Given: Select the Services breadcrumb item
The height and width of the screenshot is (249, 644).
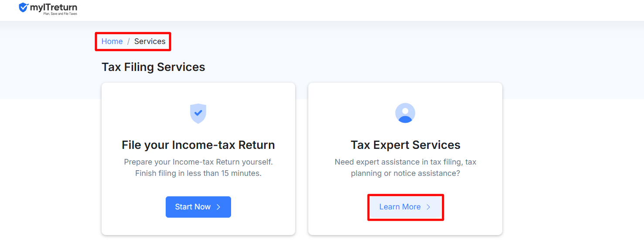Looking at the screenshot, I should point(150,41).
